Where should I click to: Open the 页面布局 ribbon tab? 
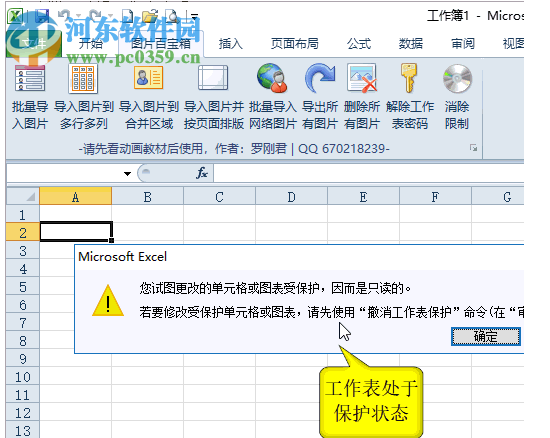[295, 44]
